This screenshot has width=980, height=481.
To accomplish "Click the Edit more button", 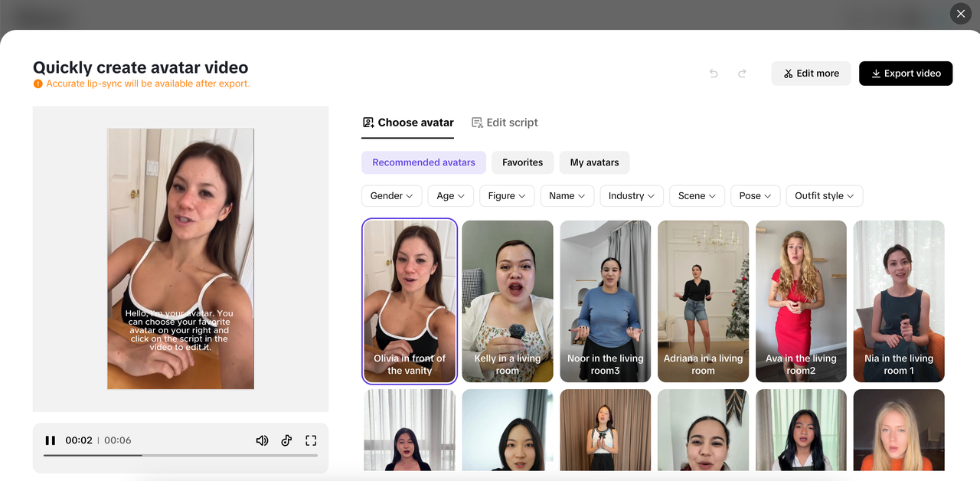I will (811, 74).
